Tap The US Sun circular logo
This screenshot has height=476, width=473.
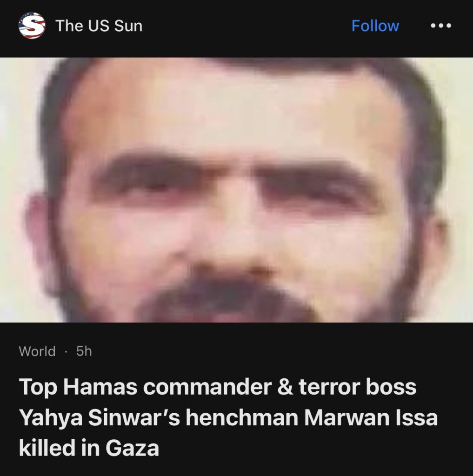32,26
